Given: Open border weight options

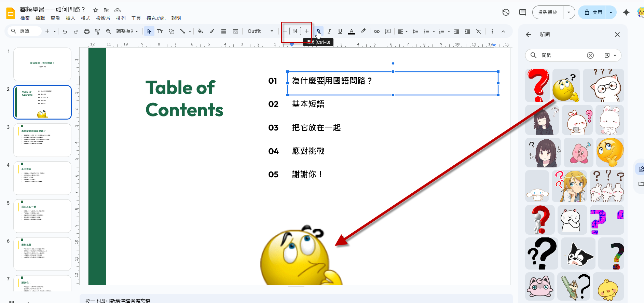Looking at the screenshot, I should tap(224, 31).
